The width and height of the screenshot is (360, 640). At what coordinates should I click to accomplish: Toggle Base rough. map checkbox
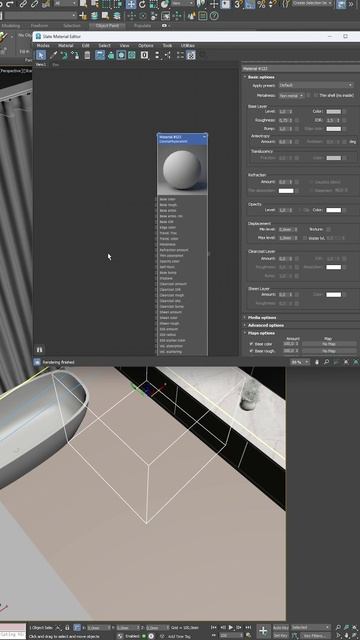[x=251, y=351]
